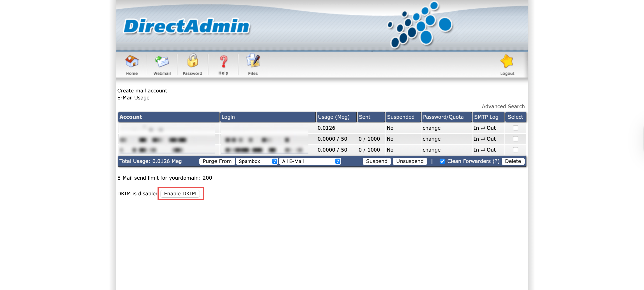
Task: Click Create mail account link
Action: click(142, 90)
